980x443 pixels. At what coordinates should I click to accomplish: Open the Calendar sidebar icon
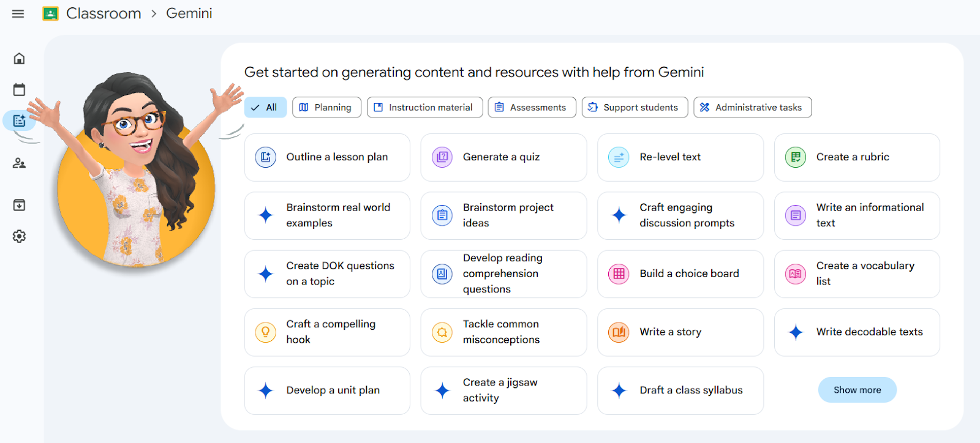[19, 90]
